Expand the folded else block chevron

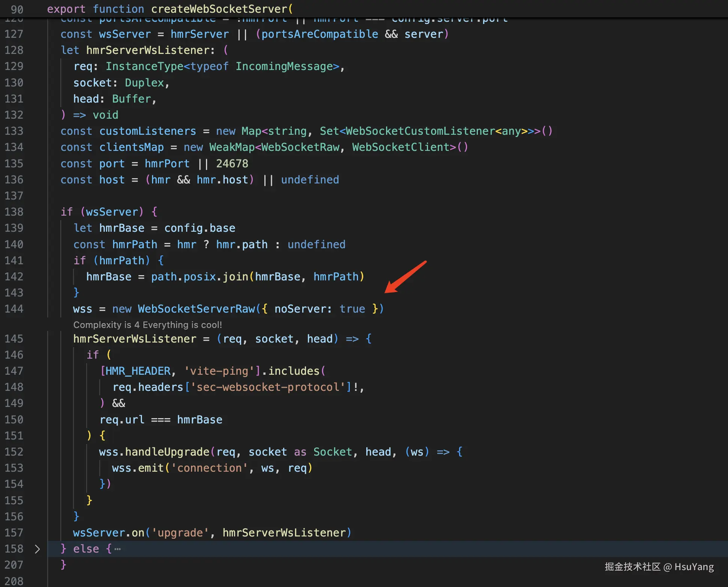pos(37,549)
